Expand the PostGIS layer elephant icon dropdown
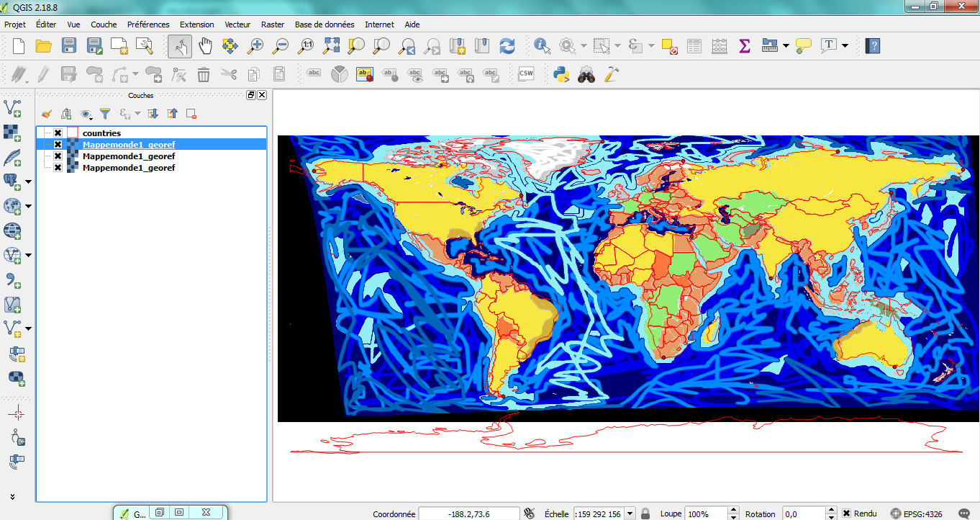 [x=28, y=181]
